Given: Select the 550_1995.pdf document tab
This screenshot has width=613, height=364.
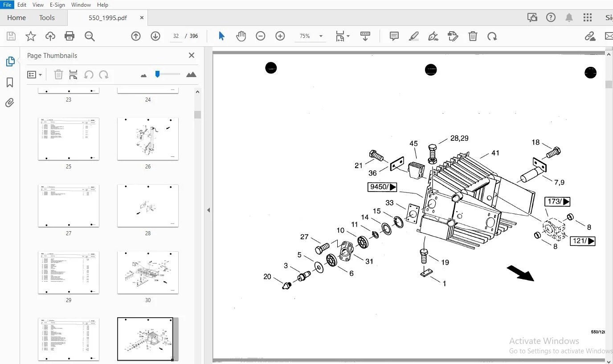Looking at the screenshot, I should 107,18.
